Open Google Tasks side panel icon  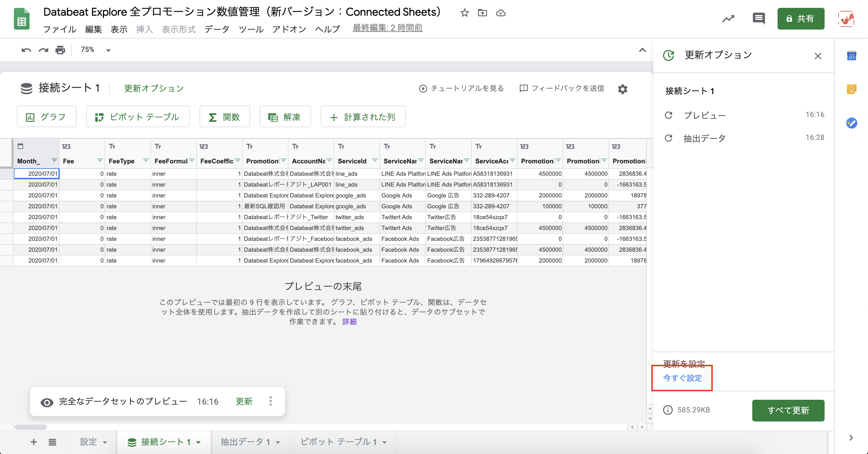851,123
